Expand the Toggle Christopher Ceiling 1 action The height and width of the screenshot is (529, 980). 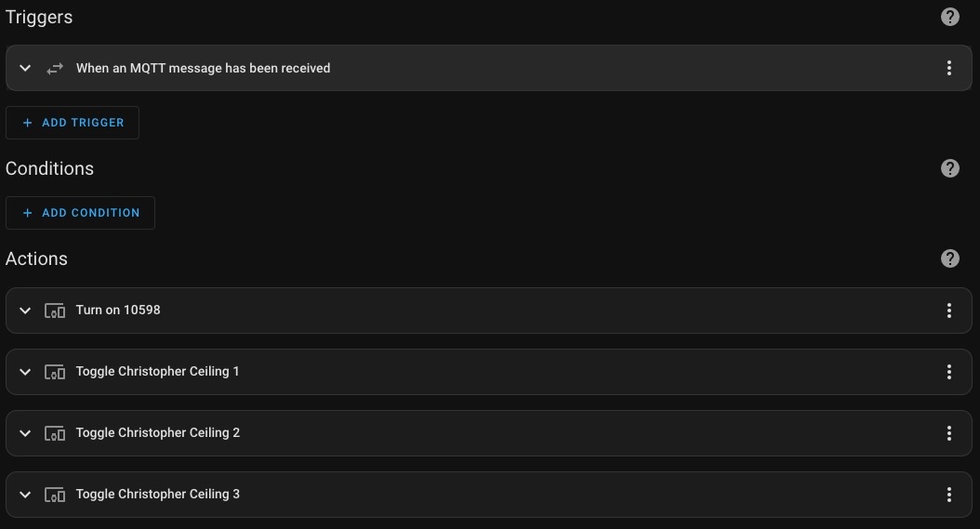[25, 372]
